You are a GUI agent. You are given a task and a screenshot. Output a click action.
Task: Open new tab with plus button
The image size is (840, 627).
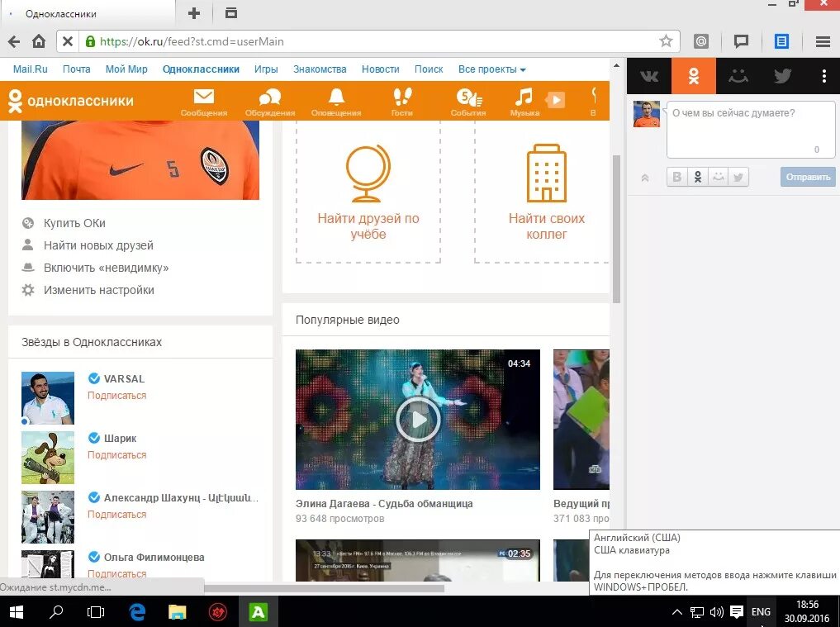click(x=194, y=13)
